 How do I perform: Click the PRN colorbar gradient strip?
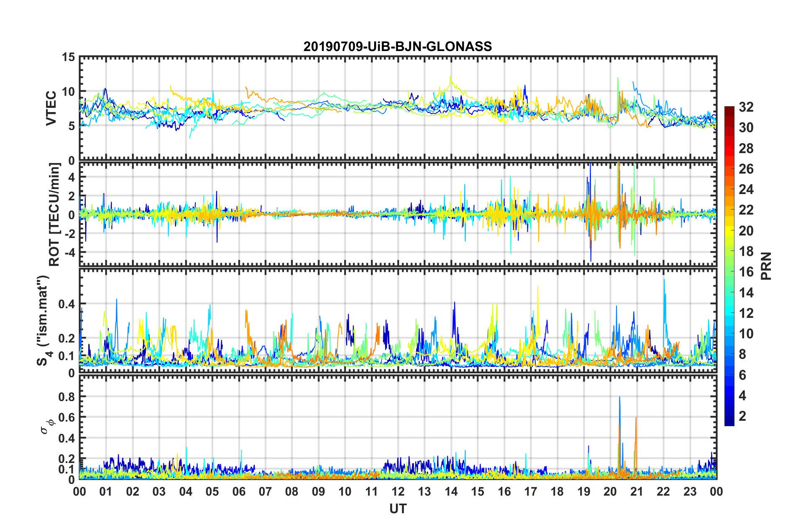[x=729, y=266]
